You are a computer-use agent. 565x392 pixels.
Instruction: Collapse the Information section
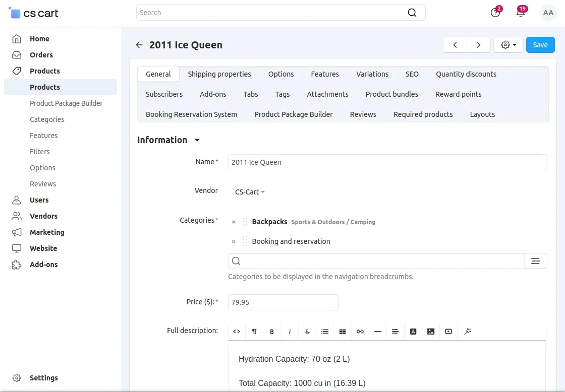(197, 140)
